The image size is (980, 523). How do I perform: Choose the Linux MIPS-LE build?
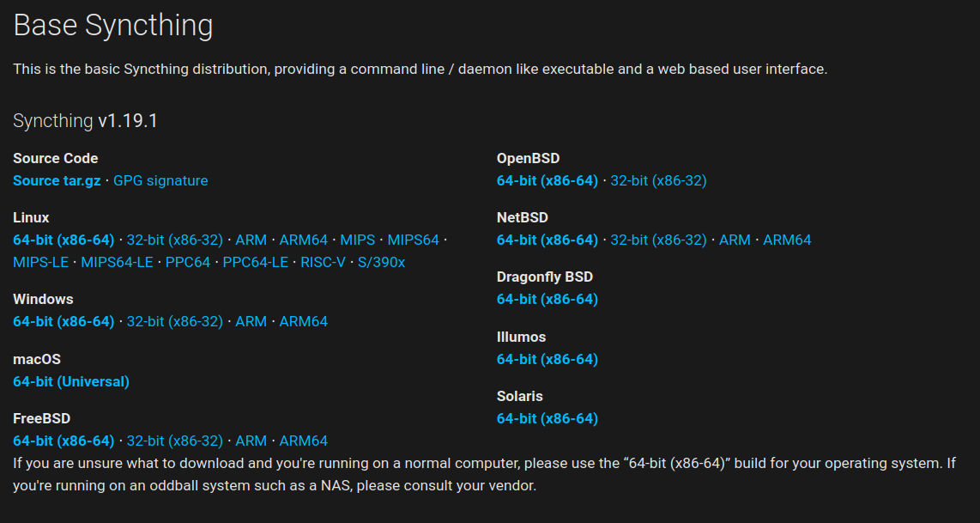[40, 262]
